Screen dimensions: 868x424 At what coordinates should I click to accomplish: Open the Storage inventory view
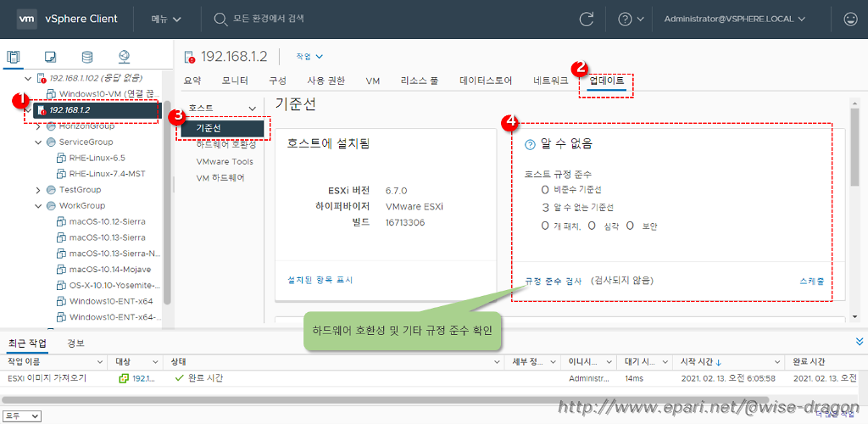point(87,57)
